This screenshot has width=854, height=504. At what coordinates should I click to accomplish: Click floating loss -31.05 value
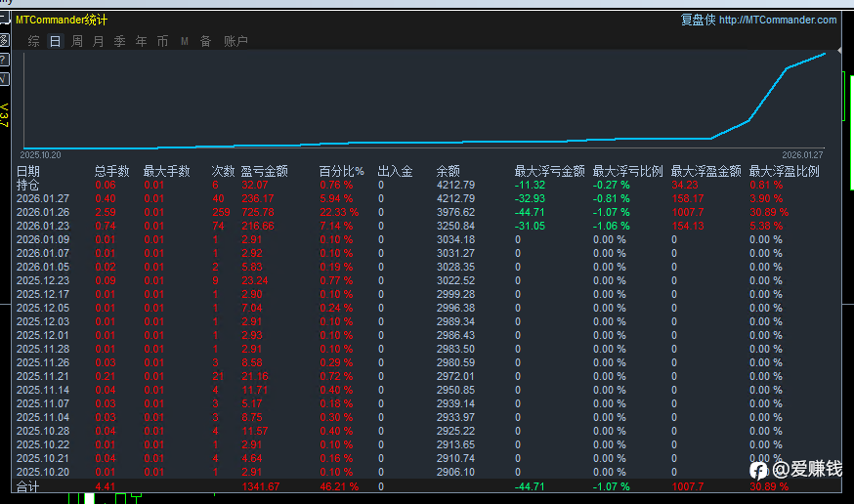click(x=530, y=226)
